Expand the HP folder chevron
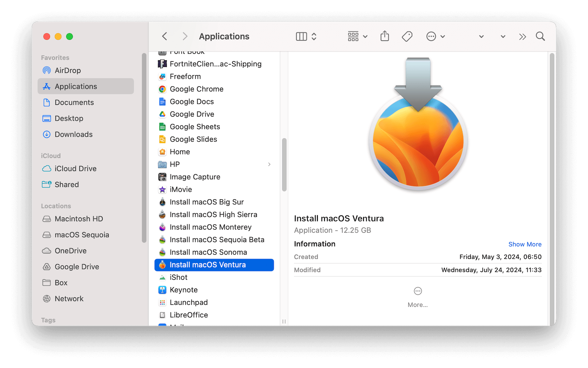Image resolution: width=588 pixels, height=368 pixels. [x=269, y=164]
